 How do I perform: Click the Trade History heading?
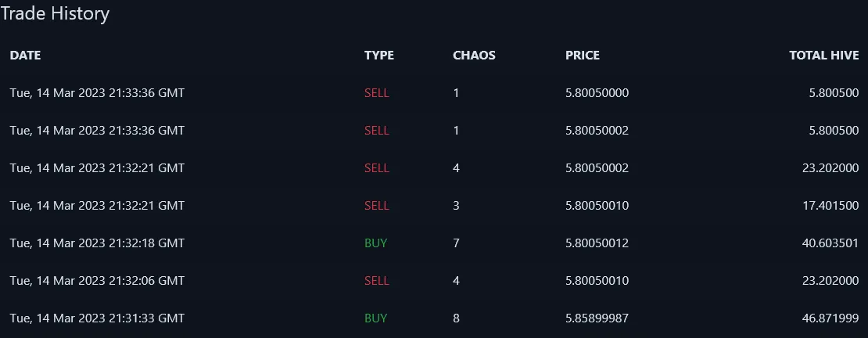[55, 14]
